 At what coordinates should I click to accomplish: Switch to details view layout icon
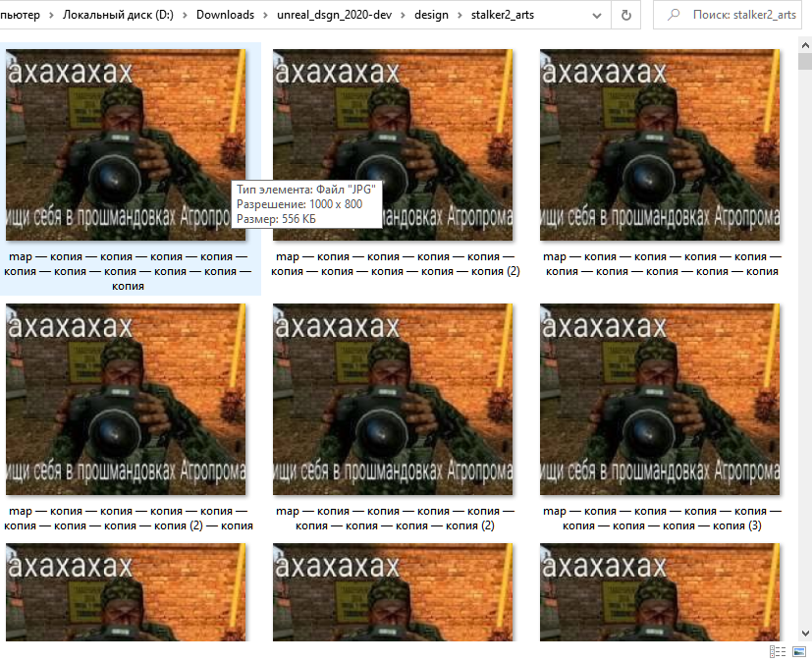(778, 651)
